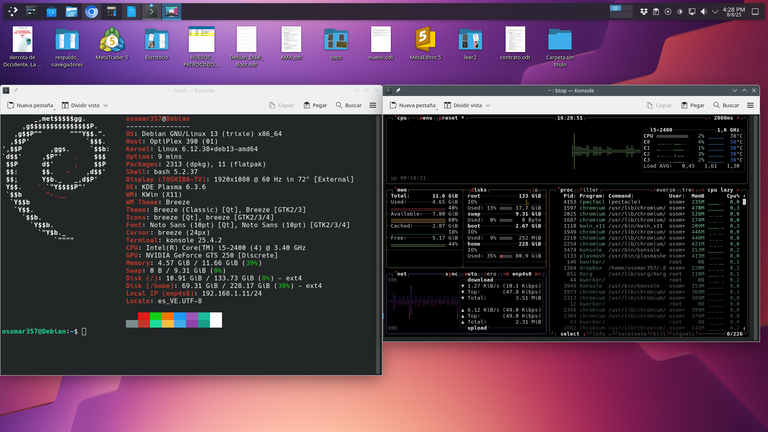Open the volume control in tray

point(703,12)
